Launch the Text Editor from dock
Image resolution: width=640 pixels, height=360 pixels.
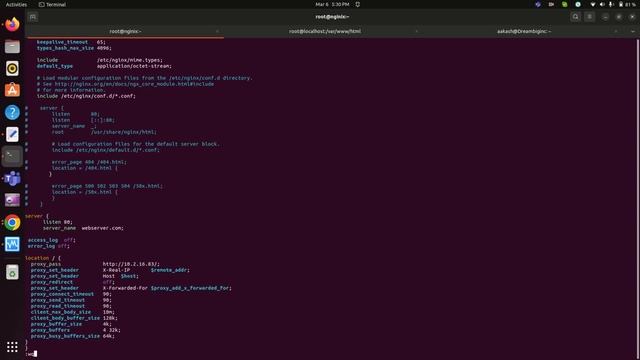[x=12, y=134]
